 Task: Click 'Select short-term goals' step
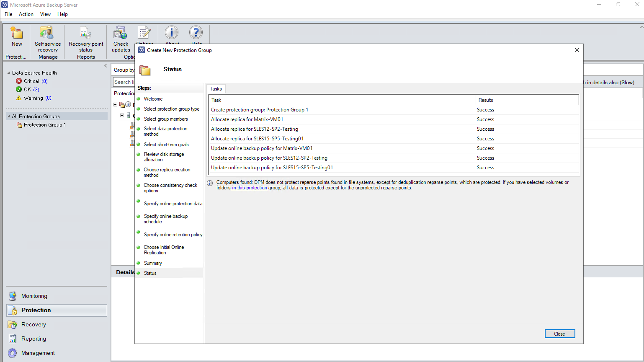(x=166, y=145)
